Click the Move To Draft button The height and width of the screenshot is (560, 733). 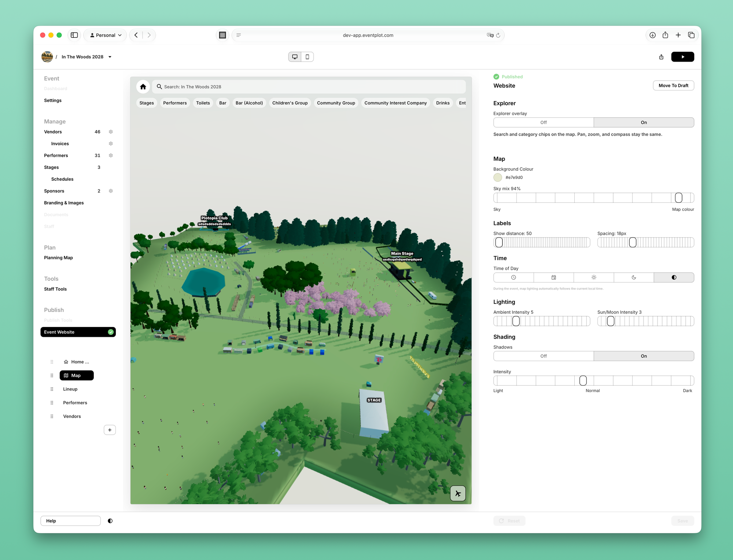[673, 85]
